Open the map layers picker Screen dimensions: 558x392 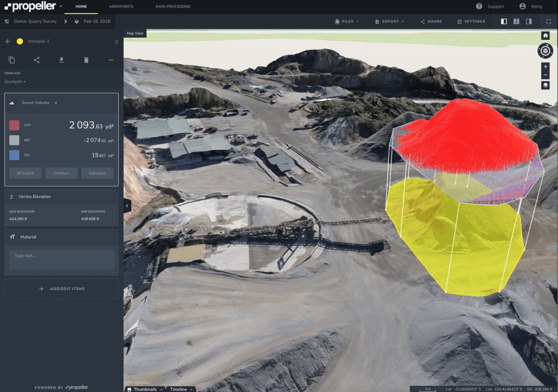click(544, 85)
